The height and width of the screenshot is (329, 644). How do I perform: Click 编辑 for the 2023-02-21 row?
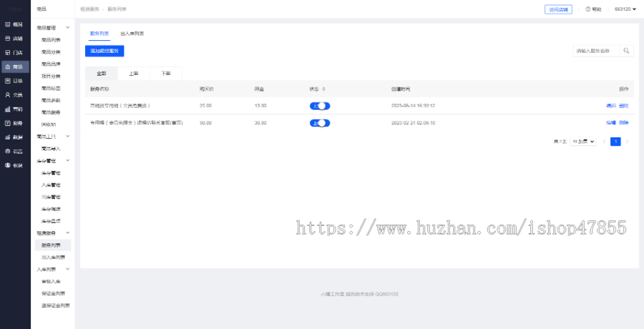pos(611,123)
